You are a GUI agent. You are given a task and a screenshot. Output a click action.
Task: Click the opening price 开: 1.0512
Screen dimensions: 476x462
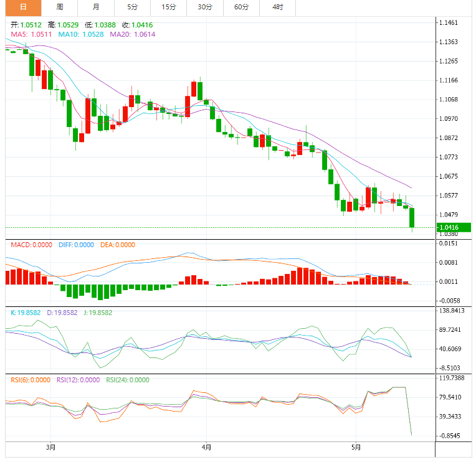click(x=26, y=25)
